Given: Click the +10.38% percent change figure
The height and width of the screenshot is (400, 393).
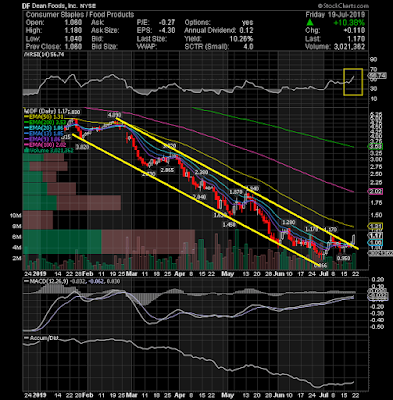Looking at the screenshot, I should [348, 22].
